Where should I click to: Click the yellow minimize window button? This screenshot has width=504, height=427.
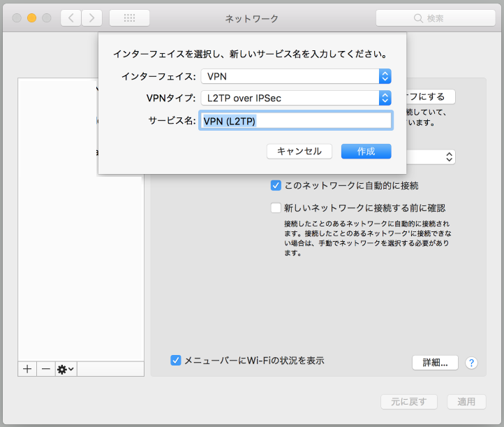[31, 18]
